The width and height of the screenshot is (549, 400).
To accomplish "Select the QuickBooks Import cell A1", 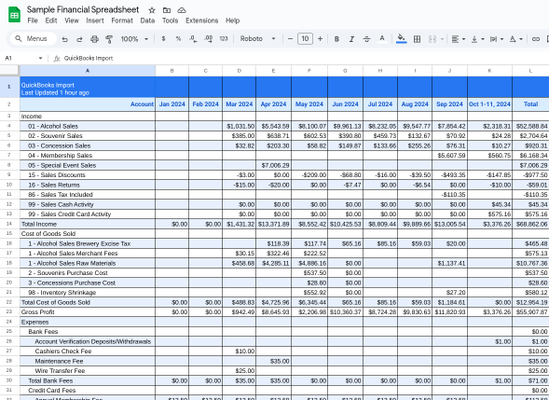I will point(88,87).
